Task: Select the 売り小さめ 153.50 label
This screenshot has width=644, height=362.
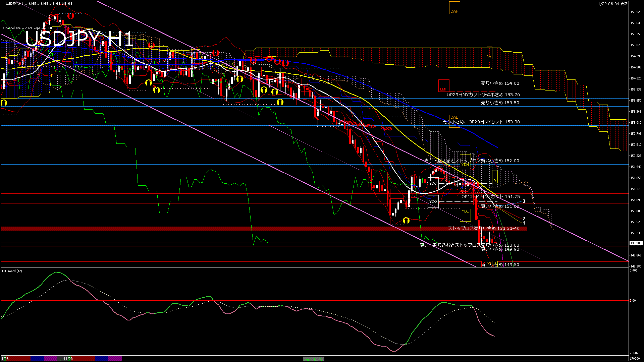Action: [500, 103]
